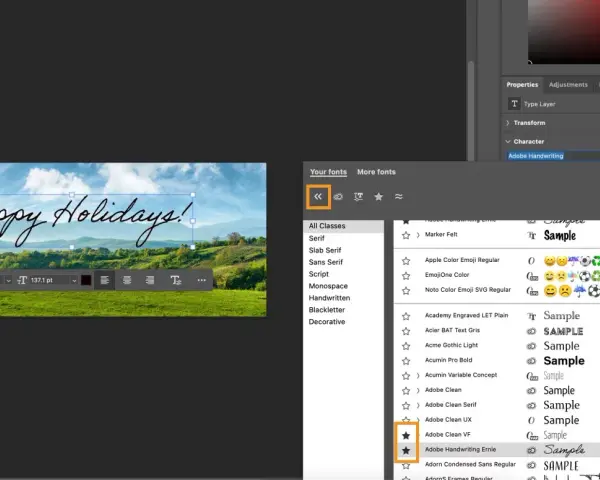Click the Type Layer T icon
The image size is (600, 480).
click(x=514, y=104)
